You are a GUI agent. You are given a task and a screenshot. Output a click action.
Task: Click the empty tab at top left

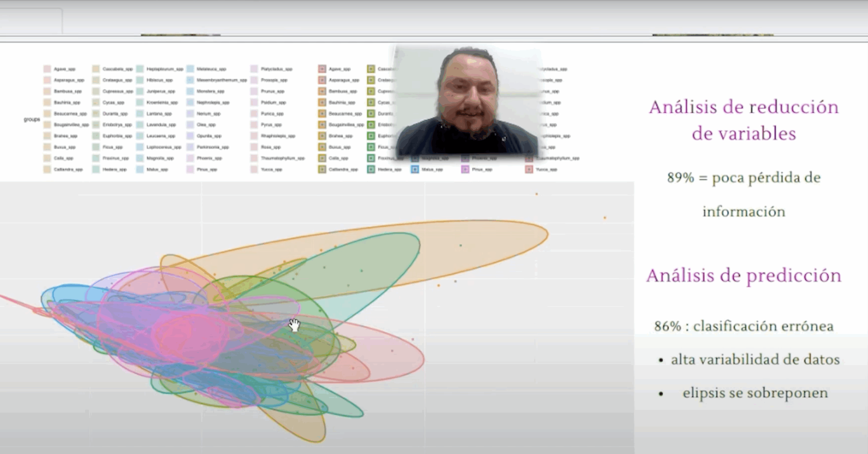[31, 21]
